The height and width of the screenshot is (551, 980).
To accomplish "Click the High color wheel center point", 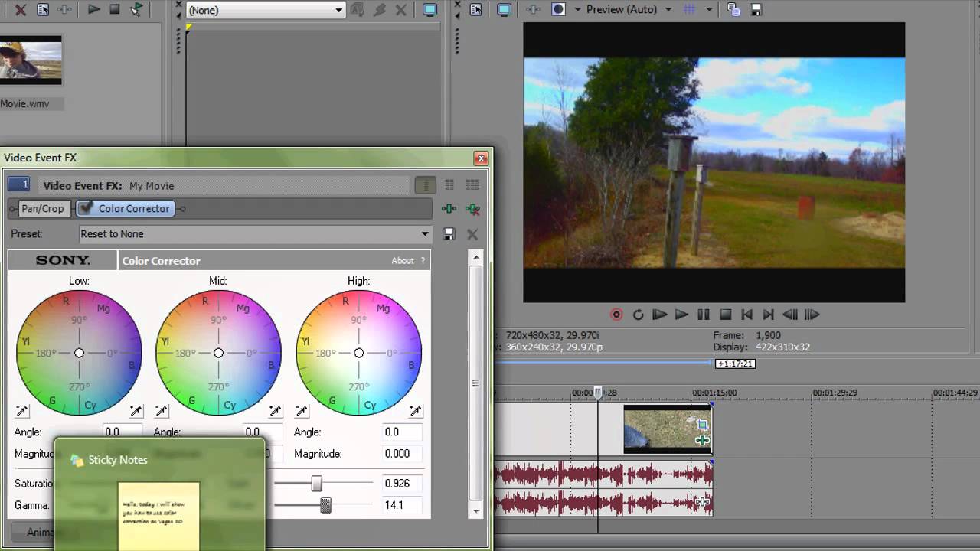I will [x=358, y=353].
